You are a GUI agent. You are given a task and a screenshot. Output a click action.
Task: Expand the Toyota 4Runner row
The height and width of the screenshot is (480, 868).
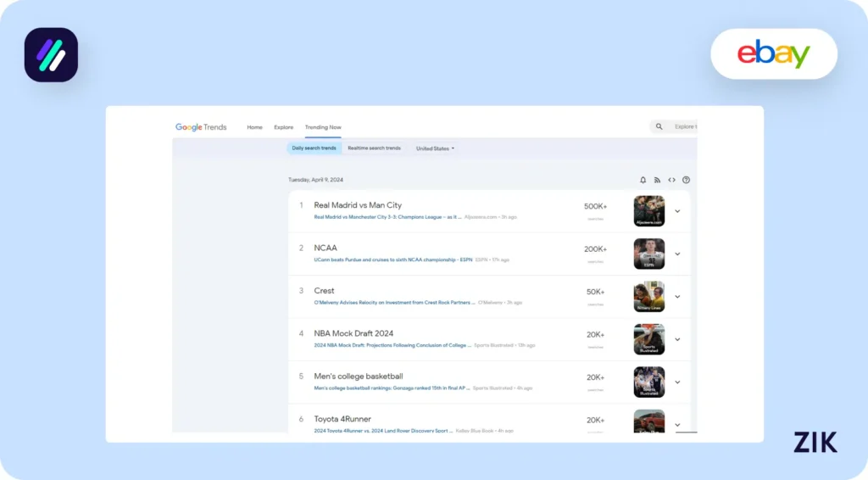point(677,425)
